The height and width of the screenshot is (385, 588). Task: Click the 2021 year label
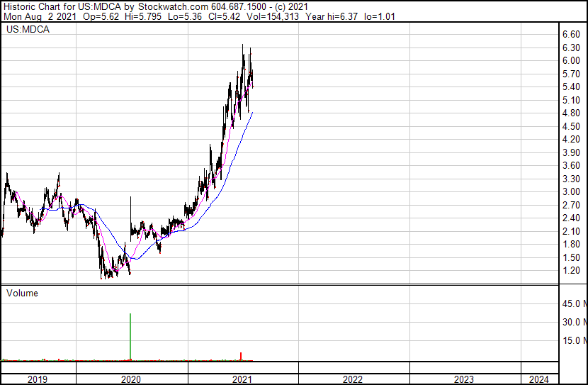242,379
